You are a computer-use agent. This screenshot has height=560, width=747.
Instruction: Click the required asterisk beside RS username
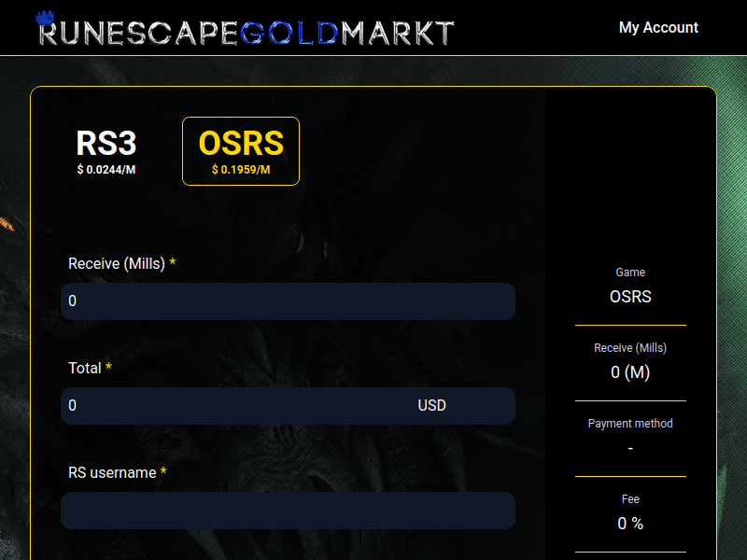[164, 472]
